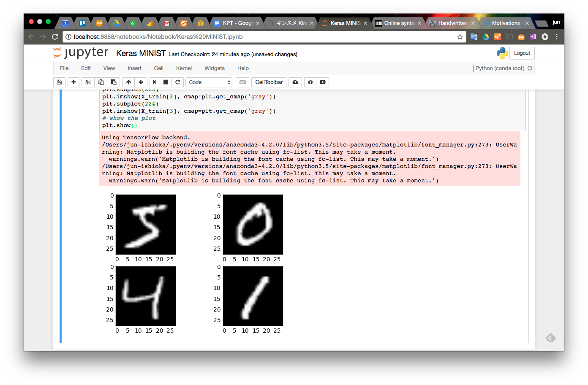This screenshot has width=588, height=385.
Task: Open the pinned Gmail tab
Action: [167, 23]
